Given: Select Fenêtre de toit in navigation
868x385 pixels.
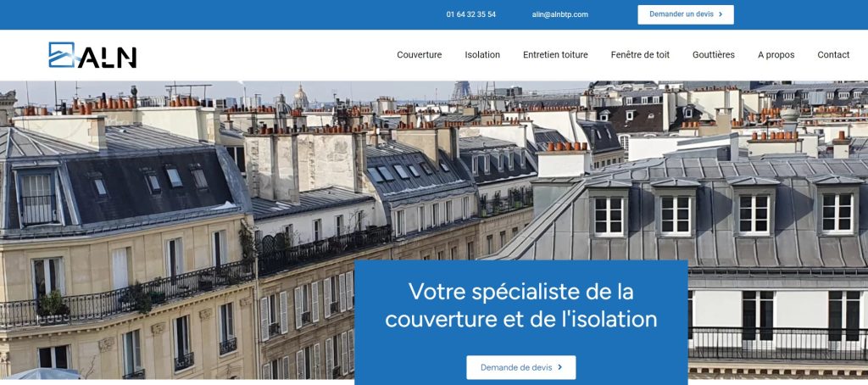Looking at the screenshot, I should pyautogui.click(x=640, y=55).
